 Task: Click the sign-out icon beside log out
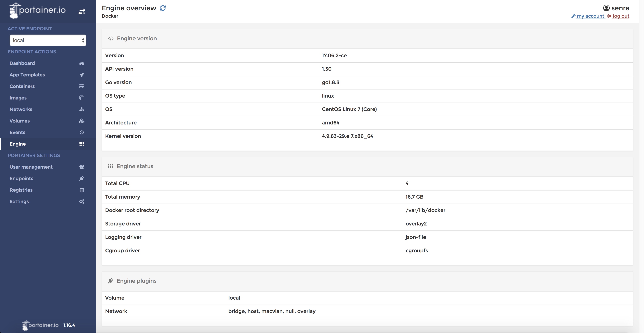(609, 16)
